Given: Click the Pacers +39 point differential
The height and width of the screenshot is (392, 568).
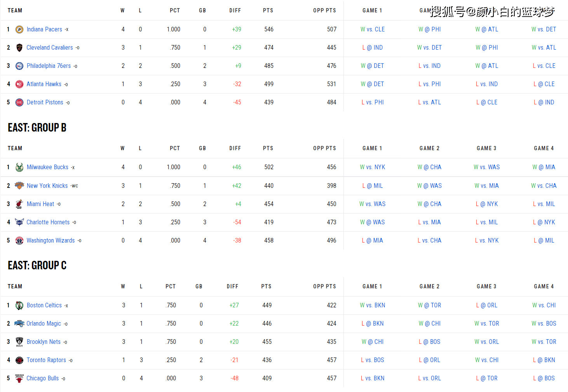Looking at the screenshot, I should 237,29.
